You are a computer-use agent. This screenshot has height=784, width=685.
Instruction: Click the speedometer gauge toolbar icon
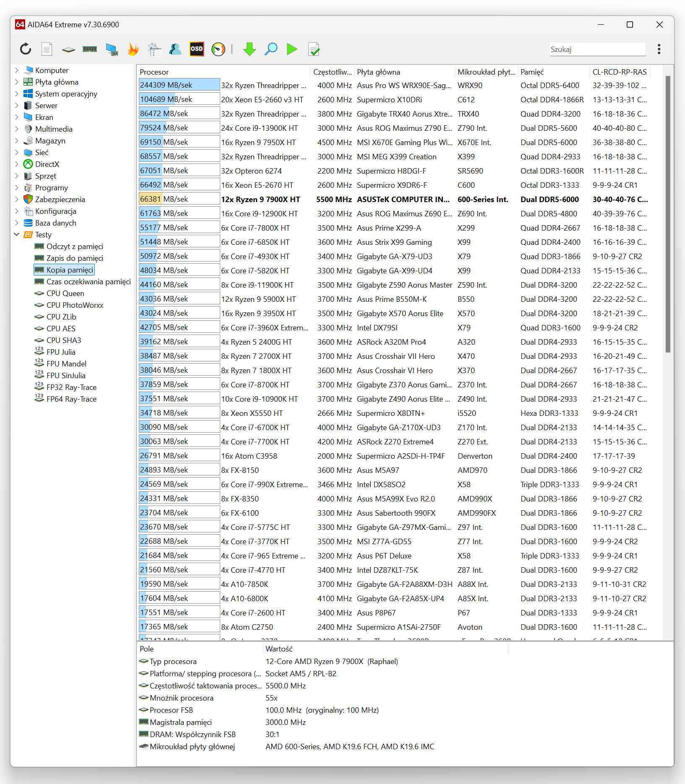(x=218, y=49)
